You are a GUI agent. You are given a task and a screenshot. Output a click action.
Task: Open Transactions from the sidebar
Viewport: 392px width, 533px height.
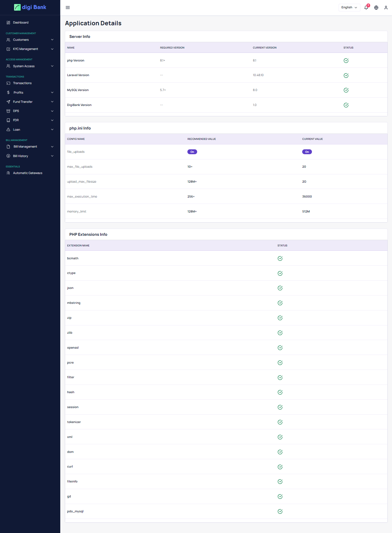click(22, 83)
